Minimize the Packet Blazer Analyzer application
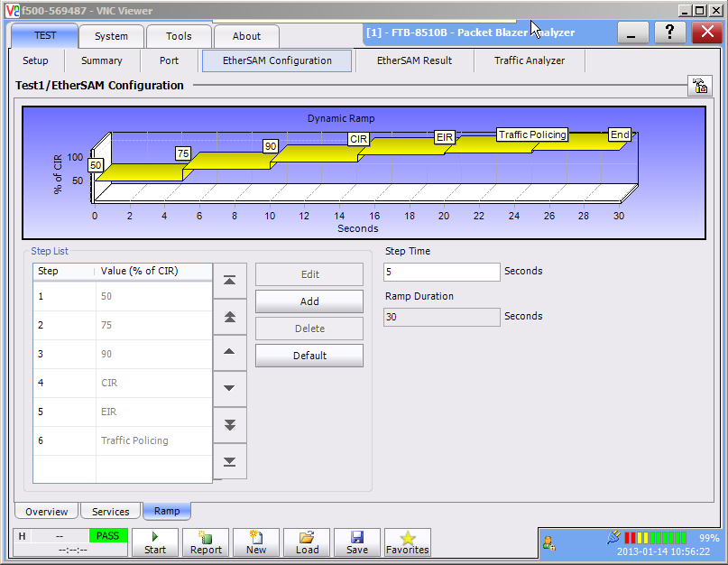This screenshot has width=728, height=565. tap(631, 32)
